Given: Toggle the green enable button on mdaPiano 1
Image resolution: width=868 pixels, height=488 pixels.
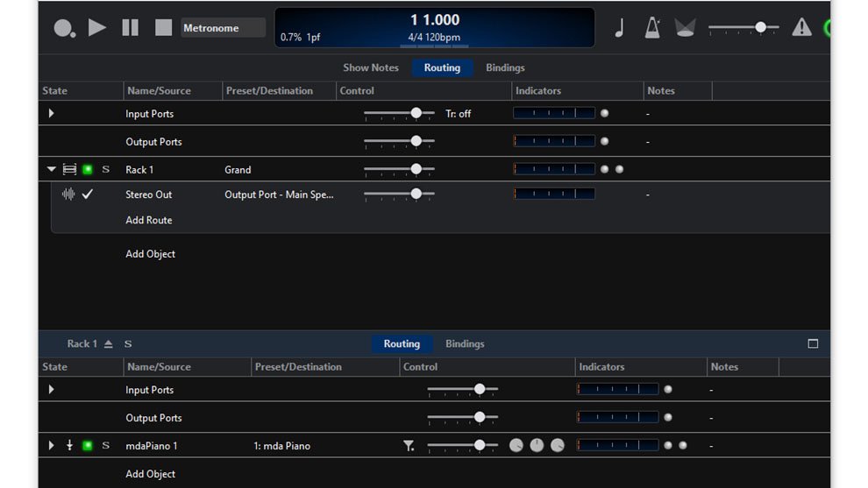Looking at the screenshot, I should click(88, 446).
